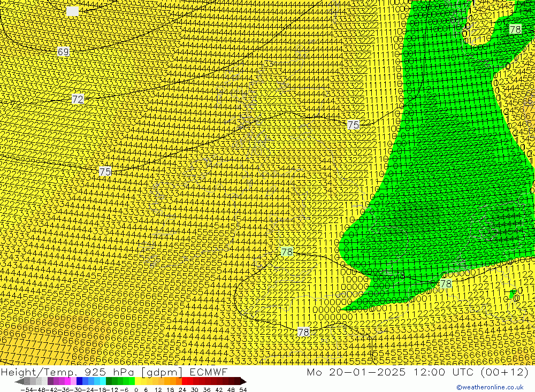Click the gray left arrow end of color scale
This screenshot has height=392, width=535.
click(x=19, y=381)
